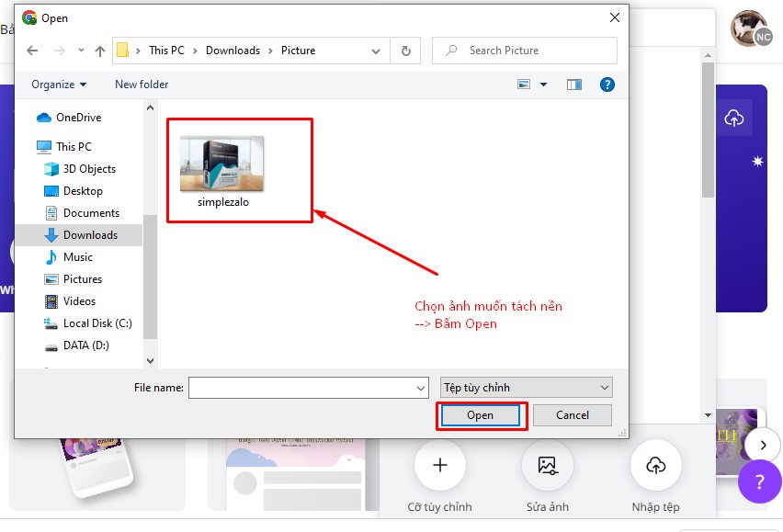Select This PC in address breadcrumb
This screenshot has height=532, width=783.
tap(166, 51)
